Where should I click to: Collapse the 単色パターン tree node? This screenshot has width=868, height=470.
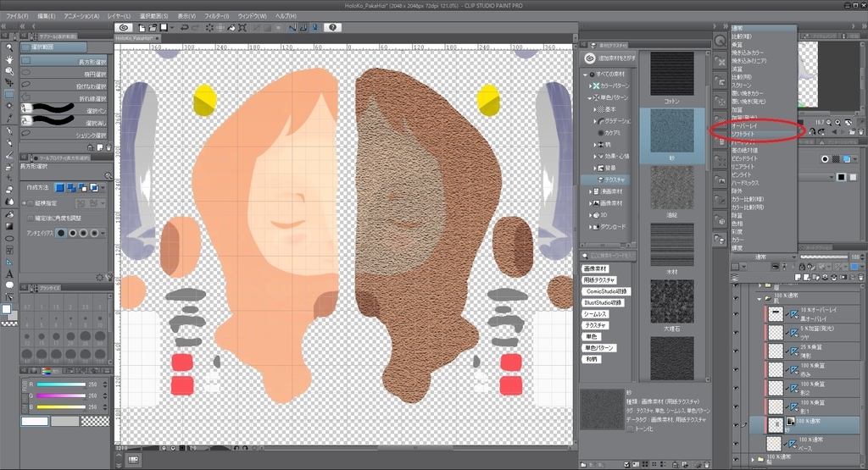(590, 98)
